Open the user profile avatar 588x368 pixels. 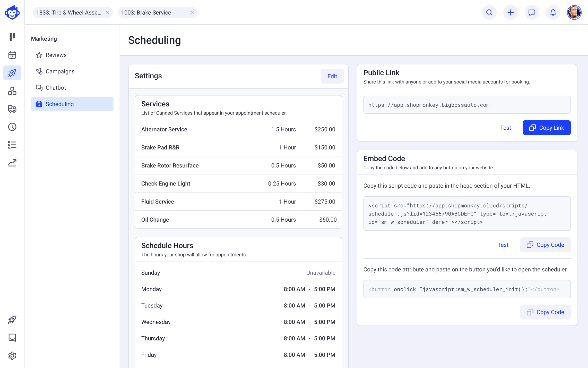coord(574,12)
